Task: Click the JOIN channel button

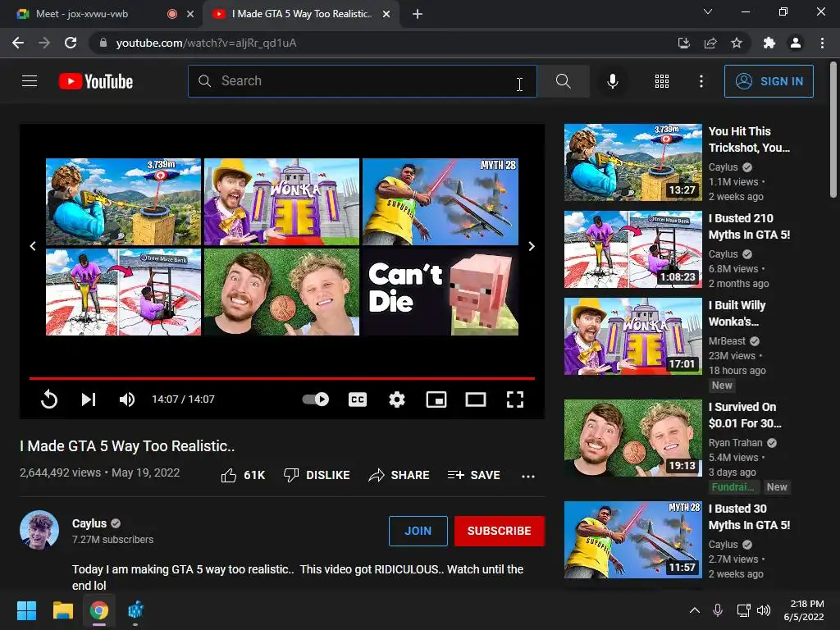Action: [418, 531]
